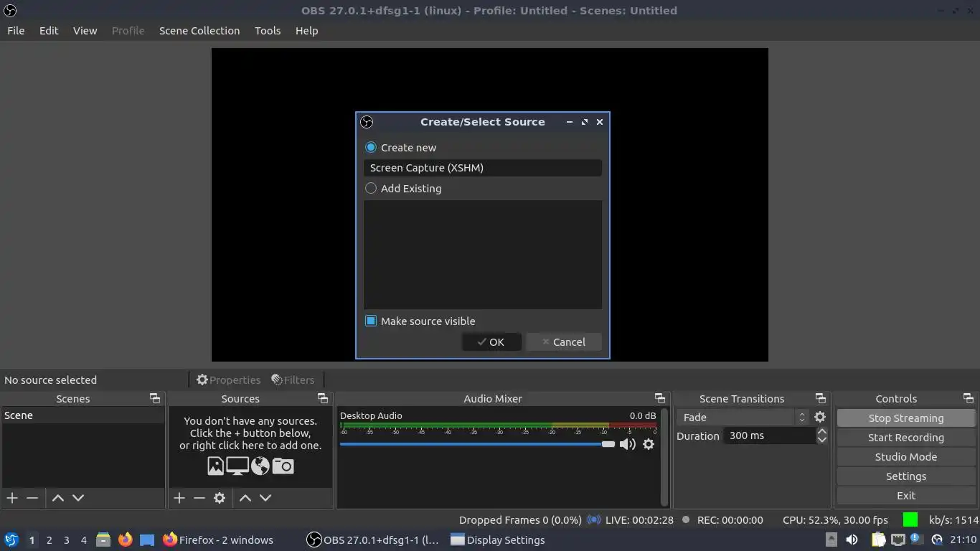Select Scene in the Scenes list
The height and width of the screenshot is (551, 980).
pyautogui.click(x=83, y=415)
